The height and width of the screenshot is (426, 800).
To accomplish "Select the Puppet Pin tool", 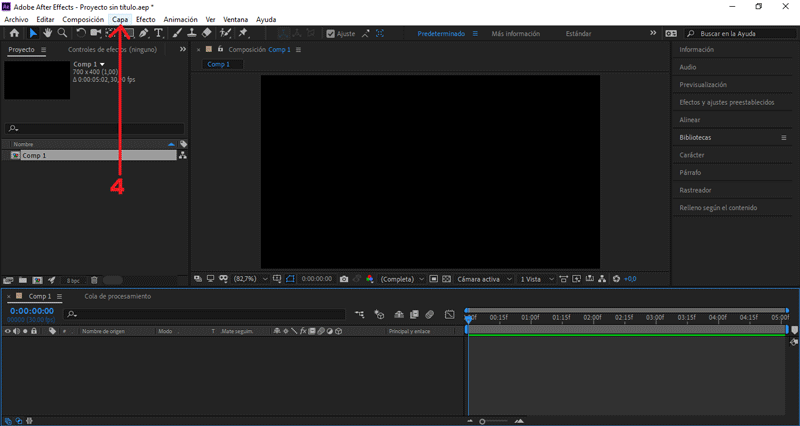I will pos(243,33).
